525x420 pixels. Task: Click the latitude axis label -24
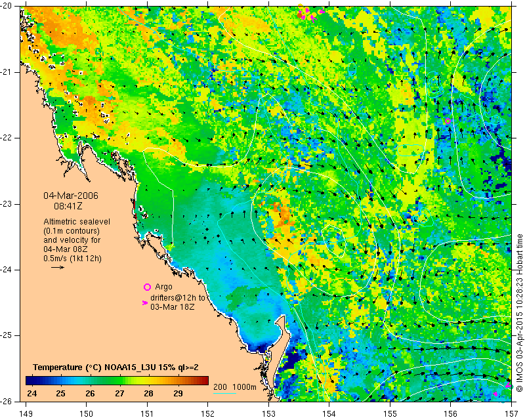tap(7, 270)
